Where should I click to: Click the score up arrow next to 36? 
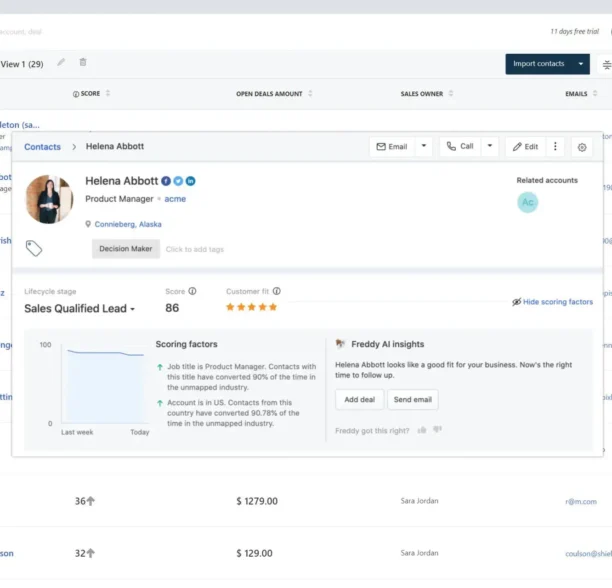tap(91, 501)
